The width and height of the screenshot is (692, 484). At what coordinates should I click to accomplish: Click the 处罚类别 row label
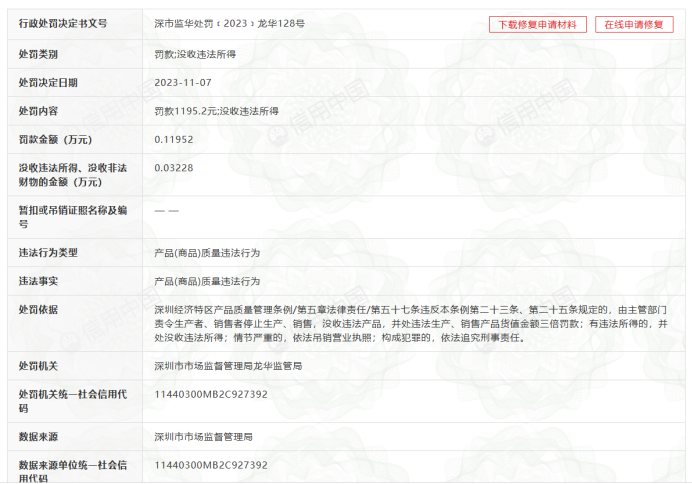38,54
